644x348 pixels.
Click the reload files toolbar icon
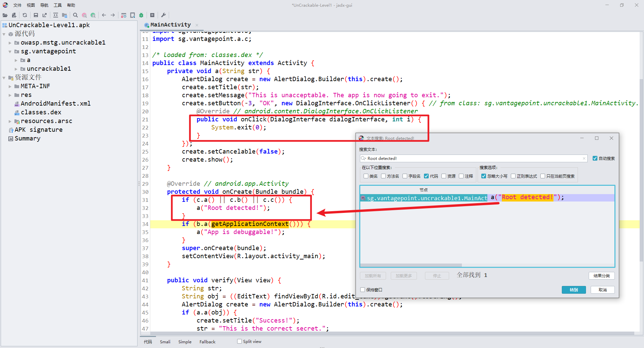[x=25, y=15]
